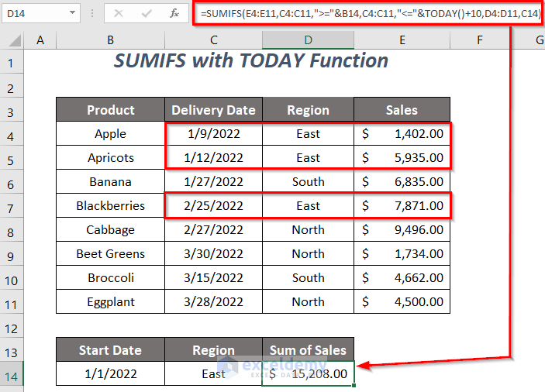Select the row 7 header
Viewport: 545px width, 392px height.
tap(13, 206)
